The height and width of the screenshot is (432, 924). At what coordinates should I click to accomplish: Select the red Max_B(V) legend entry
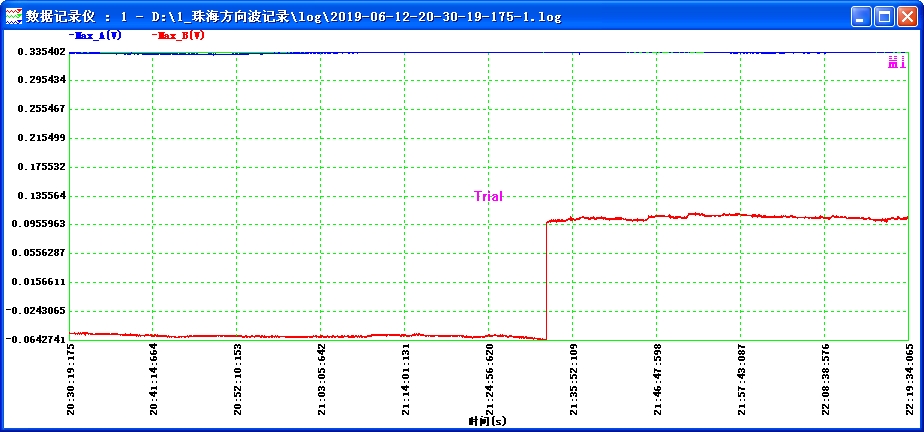click(x=179, y=35)
